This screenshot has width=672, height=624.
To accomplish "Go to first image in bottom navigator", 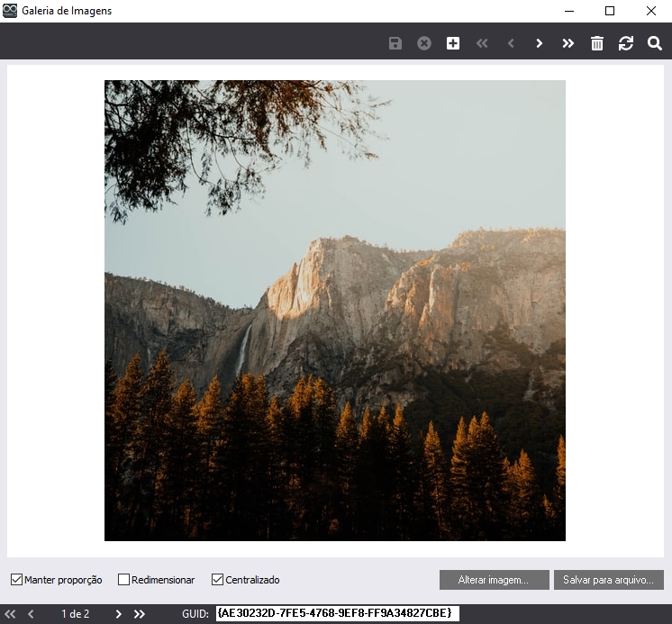I will coord(11,614).
